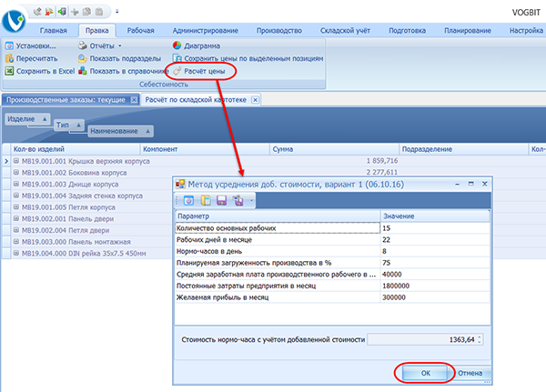Click the Установки... settings icon
The width and height of the screenshot is (546, 392).
coord(9,45)
